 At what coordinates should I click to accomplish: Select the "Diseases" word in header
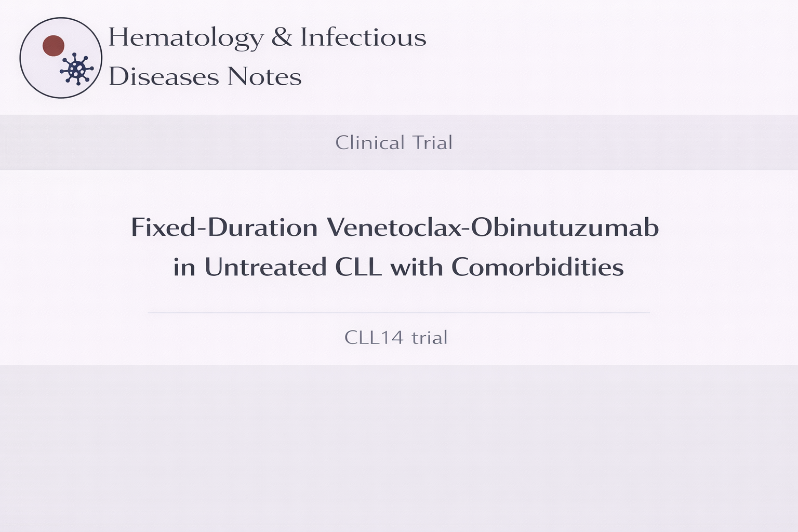(x=163, y=77)
